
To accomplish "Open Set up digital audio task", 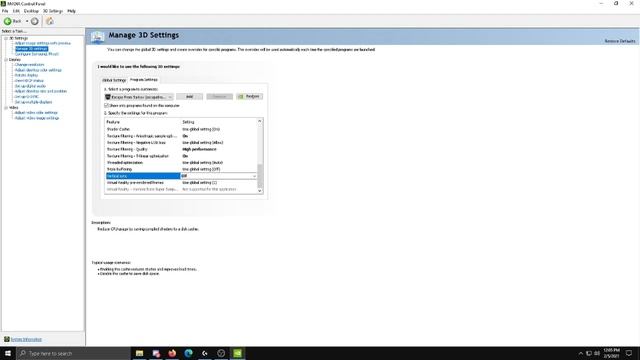I will (30, 86).
